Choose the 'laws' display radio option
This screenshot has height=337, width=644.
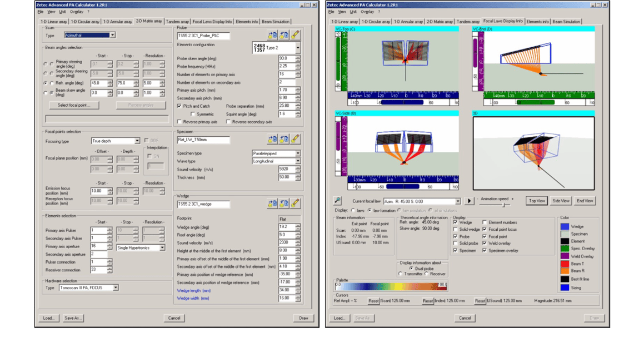(353, 210)
